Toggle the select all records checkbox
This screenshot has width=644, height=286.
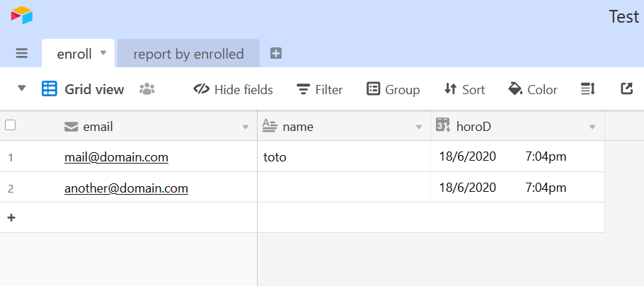pyautogui.click(x=11, y=125)
